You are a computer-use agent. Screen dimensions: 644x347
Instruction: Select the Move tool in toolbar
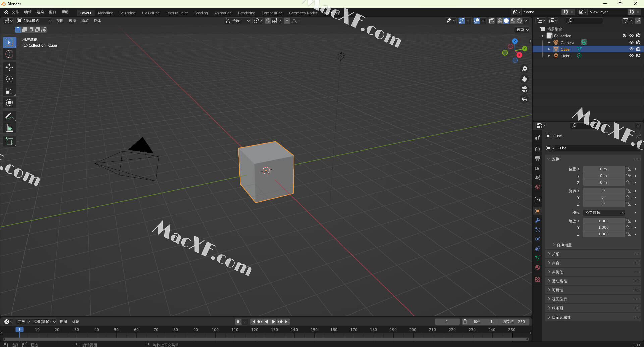9,67
